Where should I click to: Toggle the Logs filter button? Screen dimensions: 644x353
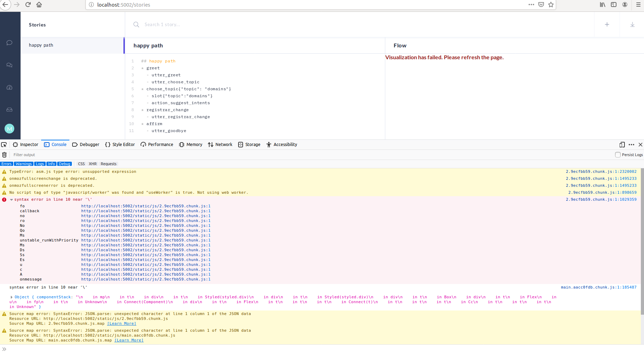(40, 164)
